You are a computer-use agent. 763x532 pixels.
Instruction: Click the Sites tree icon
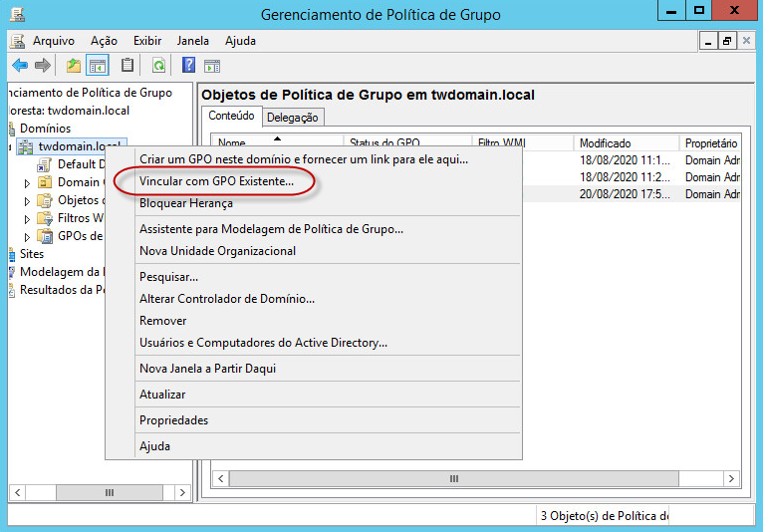tap(12, 254)
